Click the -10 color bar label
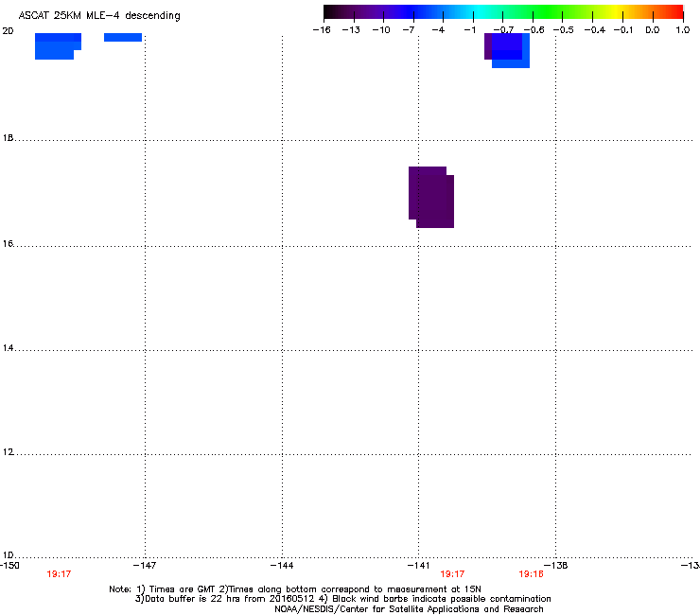 click(x=381, y=30)
